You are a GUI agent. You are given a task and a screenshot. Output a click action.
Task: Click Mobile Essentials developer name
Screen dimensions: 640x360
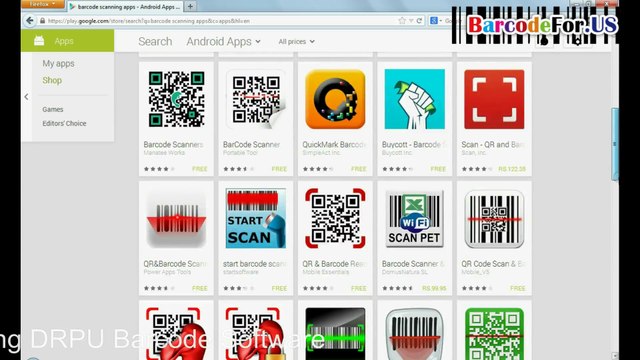tap(326, 272)
